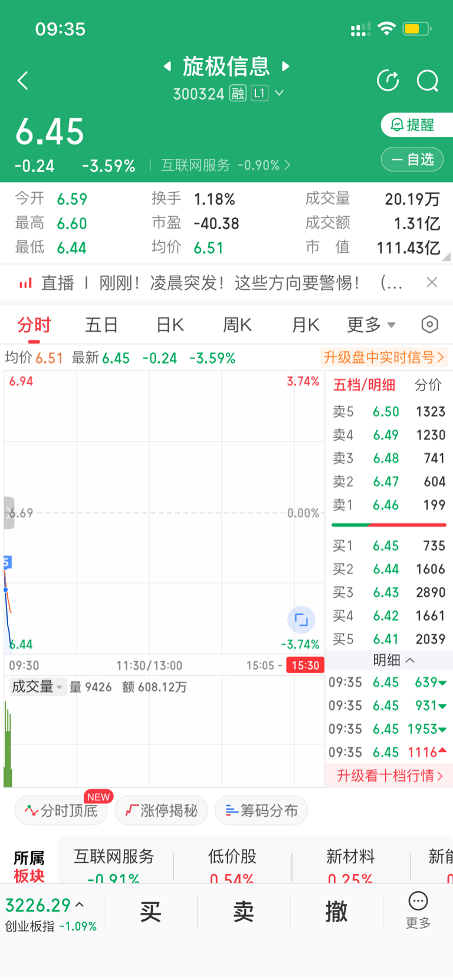This screenshot has height=980, width=453.
Task: Go to previous stock with left triangle
Action: pyautogui.click(x=168, y=66)
